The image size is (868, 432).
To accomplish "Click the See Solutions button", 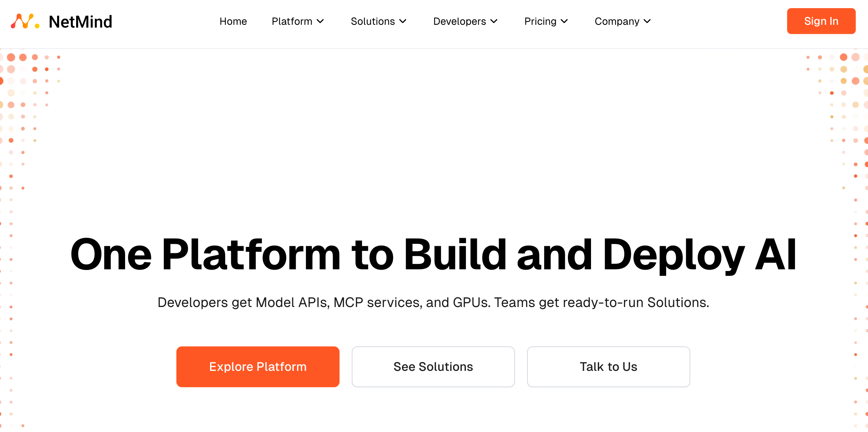I will (433, 367).
